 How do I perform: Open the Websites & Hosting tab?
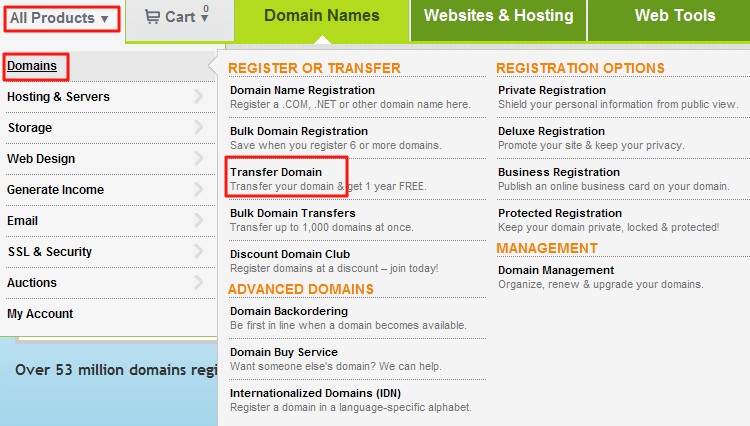coord(498,16)
